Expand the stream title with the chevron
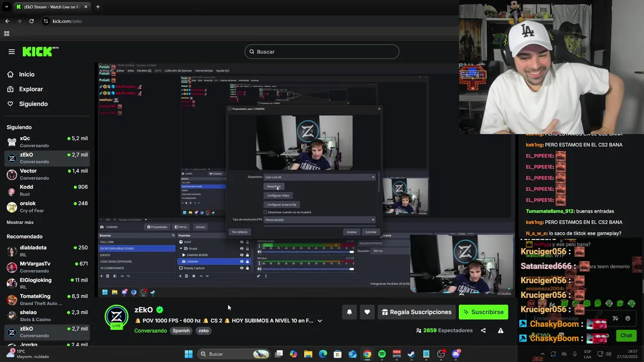644x362 pixels. [x=319, y=321]
